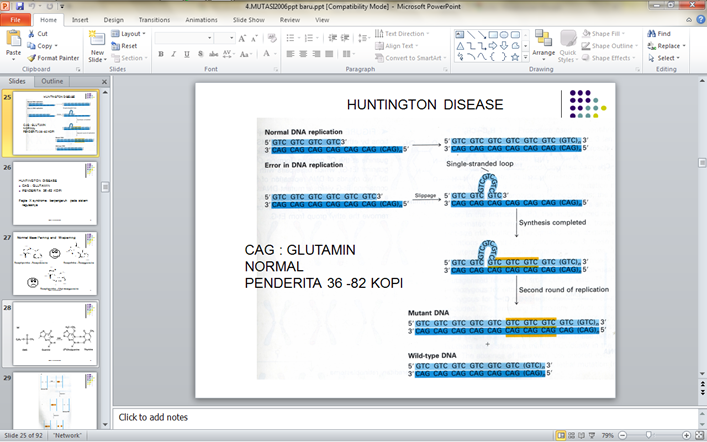Expand the shapes gallery More arrow
The height and width of the screenshot is (442, 707).
point(525,57)
